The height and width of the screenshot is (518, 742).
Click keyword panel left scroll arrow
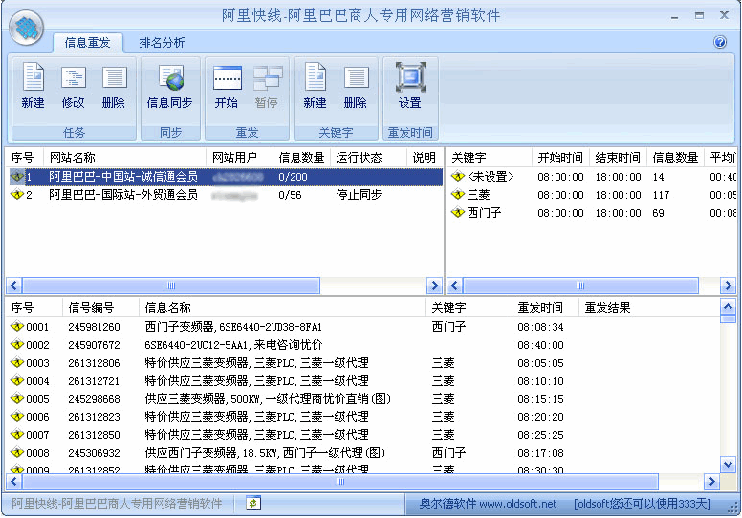tap(455, 285)
